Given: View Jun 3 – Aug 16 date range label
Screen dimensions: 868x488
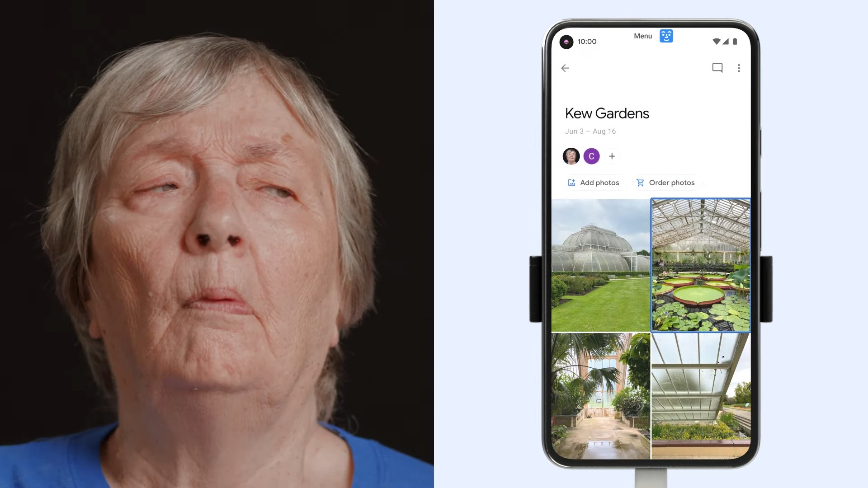Looking at the screenshot, I should pyautogui.click(x=590, y=131).
